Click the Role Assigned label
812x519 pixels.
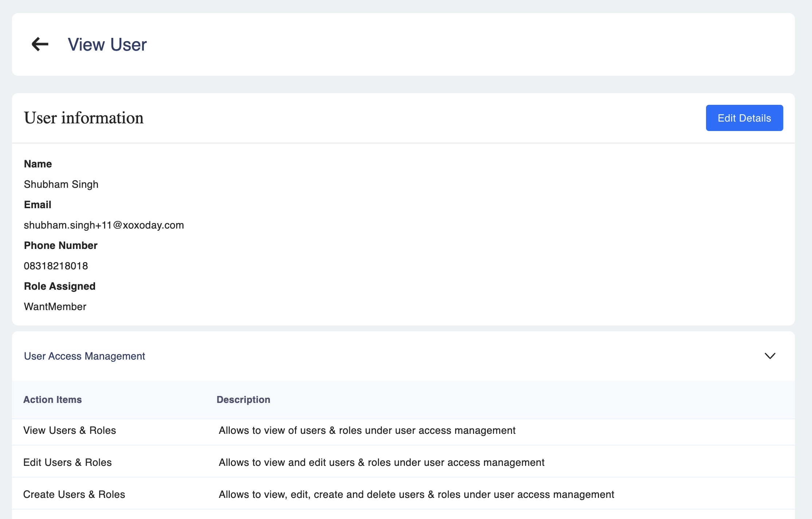point(60,286)
